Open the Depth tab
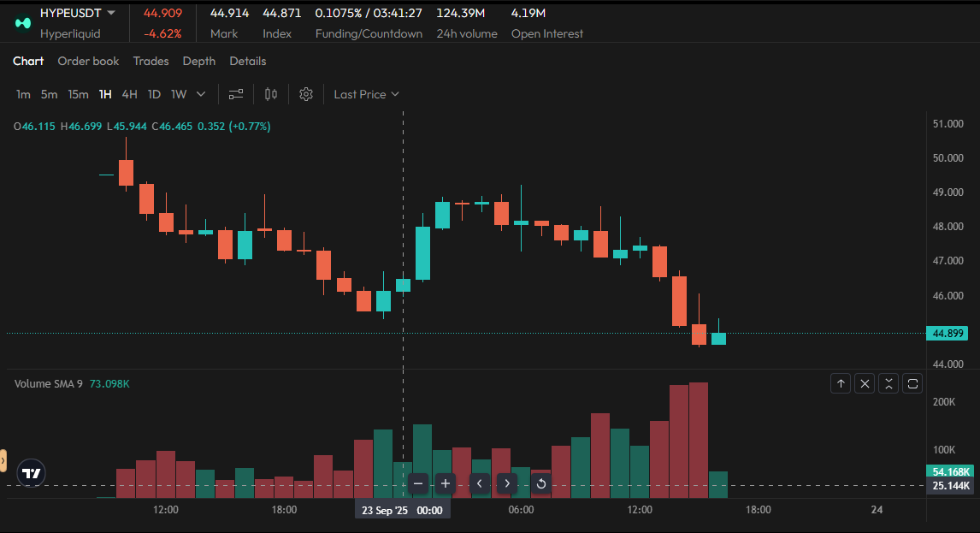Viewport: 980px width, 533px height. tap(199, 61)
